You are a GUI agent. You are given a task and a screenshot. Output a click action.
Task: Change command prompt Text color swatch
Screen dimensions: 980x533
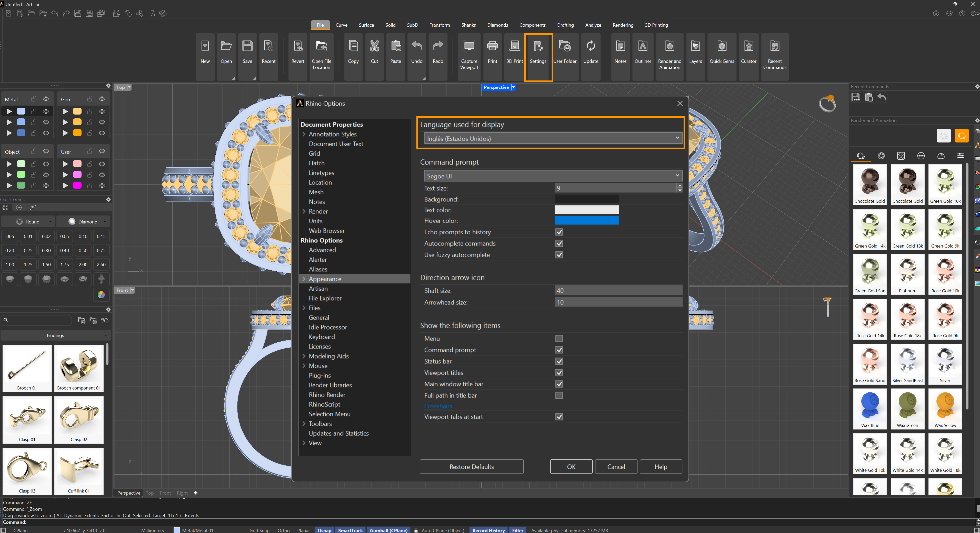point(587,210)
